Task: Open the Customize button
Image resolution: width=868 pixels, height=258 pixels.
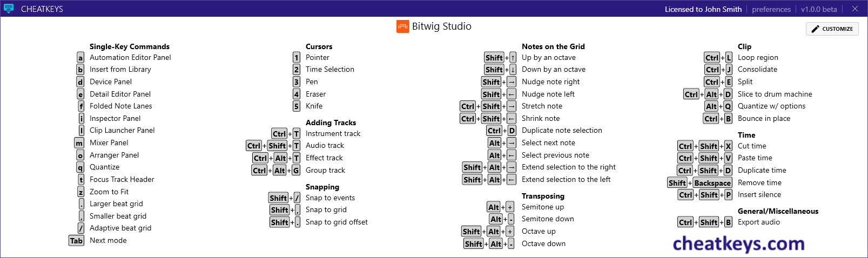Action: coord(832,29)
